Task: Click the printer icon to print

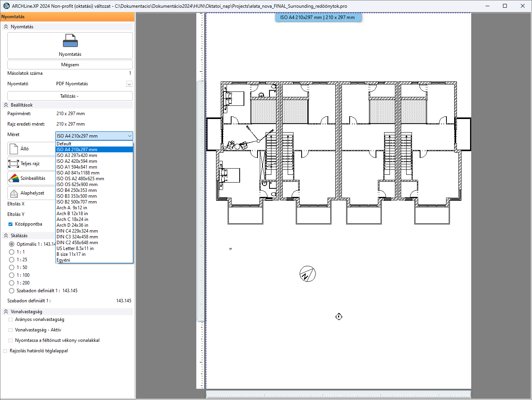Action: pos(70,41)
